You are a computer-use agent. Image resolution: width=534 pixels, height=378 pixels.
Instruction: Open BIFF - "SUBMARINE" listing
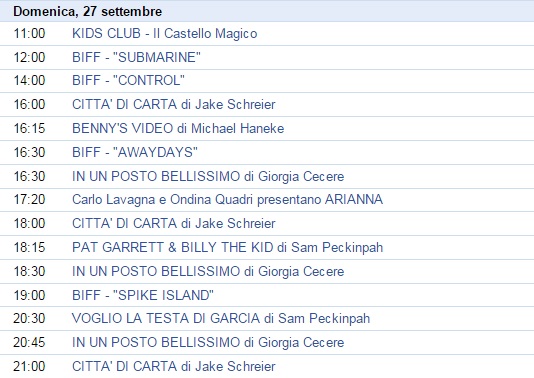[136, 57]
